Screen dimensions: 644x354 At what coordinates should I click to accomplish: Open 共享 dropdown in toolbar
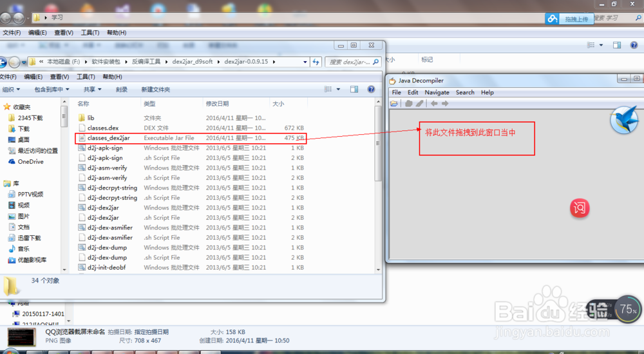[92, 89]
